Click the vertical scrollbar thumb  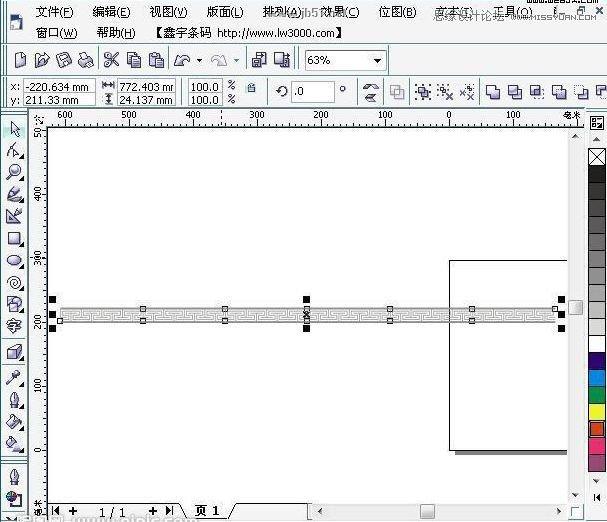576,308
